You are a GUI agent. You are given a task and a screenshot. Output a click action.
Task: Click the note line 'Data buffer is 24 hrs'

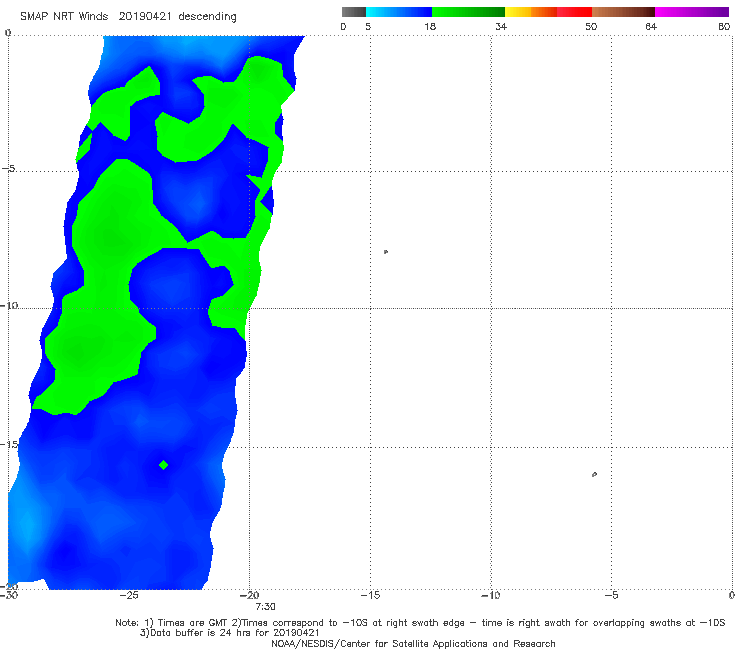coord(229,633)
